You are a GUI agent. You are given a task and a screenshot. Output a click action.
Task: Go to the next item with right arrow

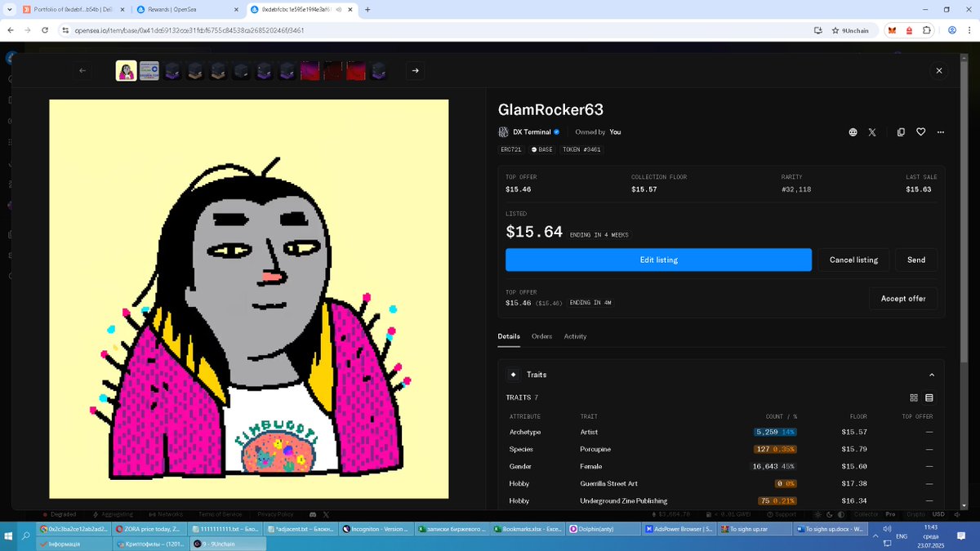pyautogui.click(x=416, y=71)
